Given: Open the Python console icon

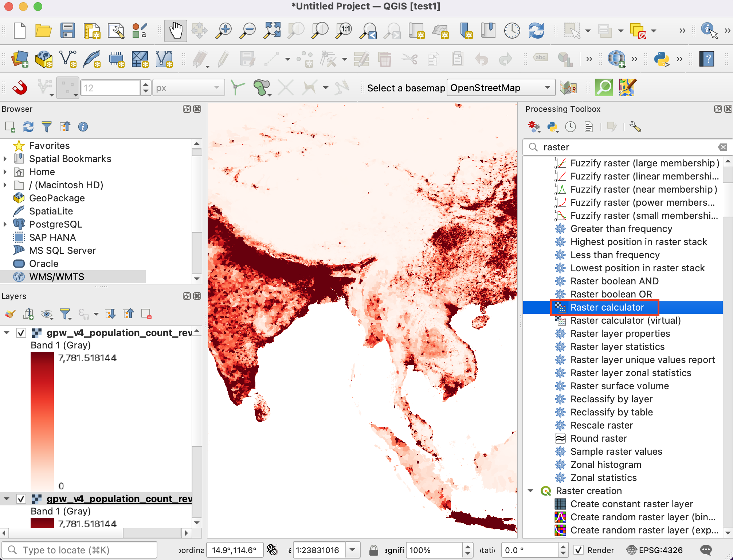Looking at the screenshot, I should pyautogui.click(x=661, y=59).
